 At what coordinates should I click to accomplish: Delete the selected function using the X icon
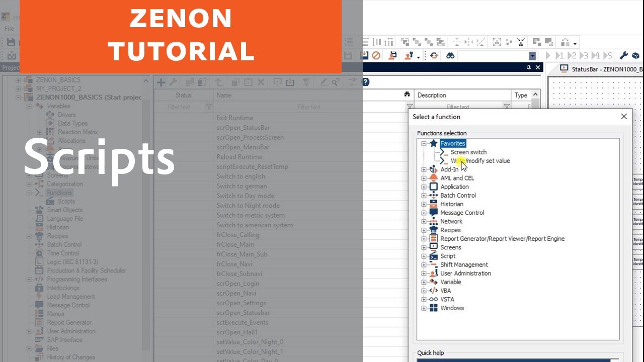point(261,82)
